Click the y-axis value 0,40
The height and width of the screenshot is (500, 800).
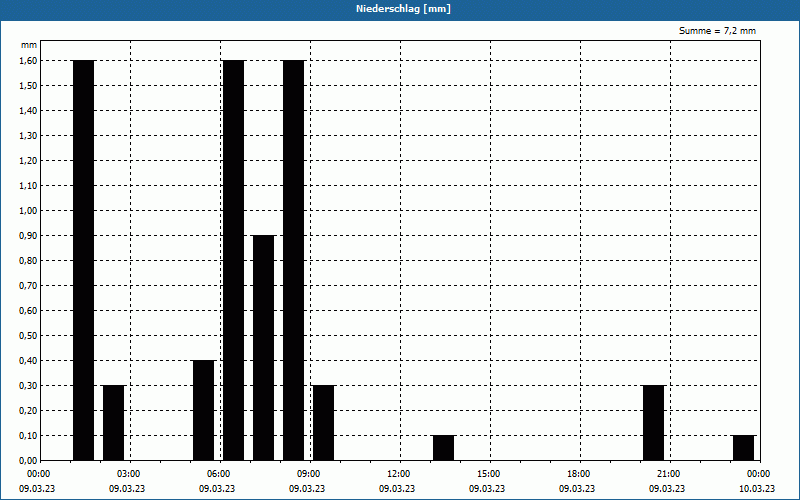point(28,361)
